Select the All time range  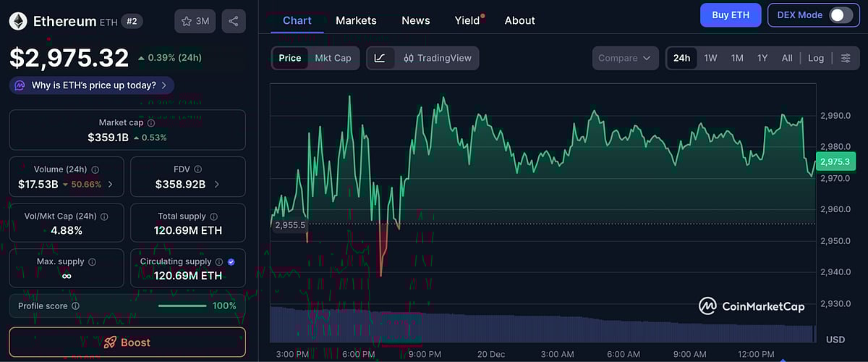(x=787, y=58)
